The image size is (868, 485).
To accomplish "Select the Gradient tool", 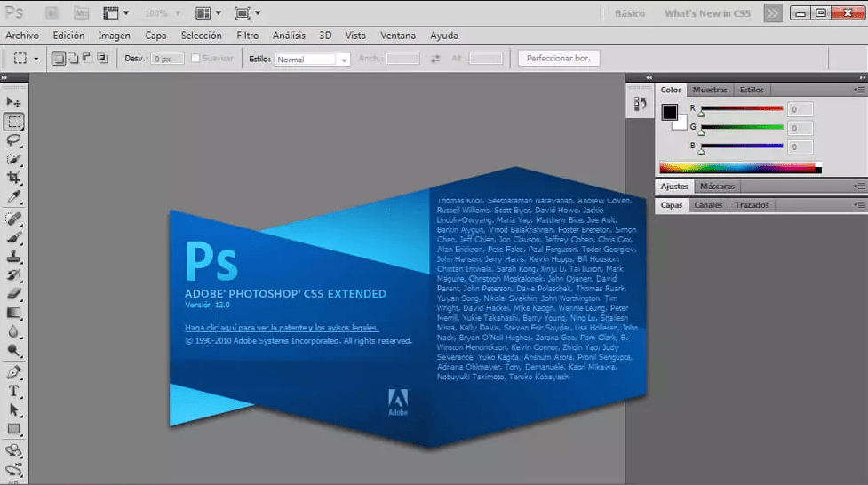I will [14, 313].
